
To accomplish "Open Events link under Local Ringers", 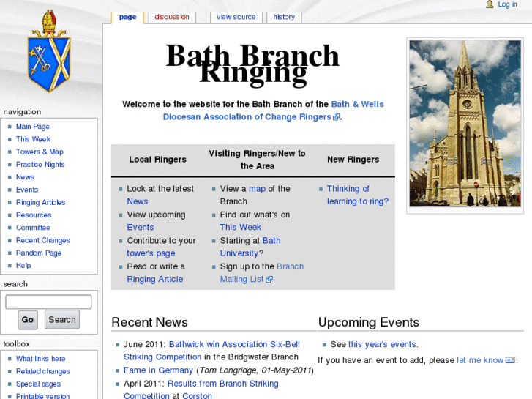I will tap(140, 228).
